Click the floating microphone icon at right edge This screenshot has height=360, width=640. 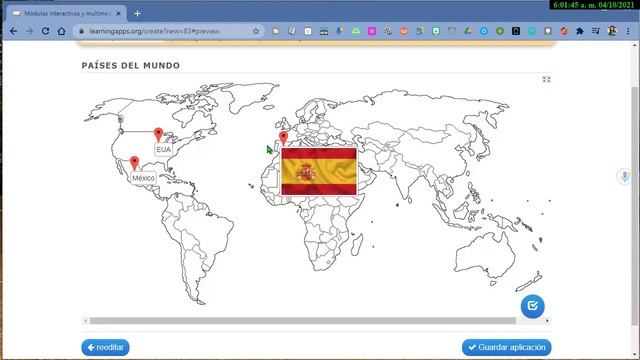(x=624, y=176)
